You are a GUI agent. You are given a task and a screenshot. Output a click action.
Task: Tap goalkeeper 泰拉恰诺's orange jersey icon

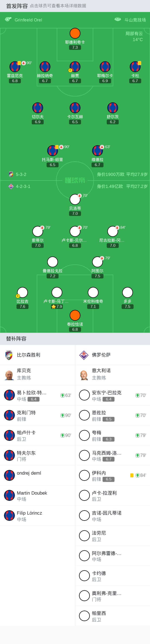75,315
